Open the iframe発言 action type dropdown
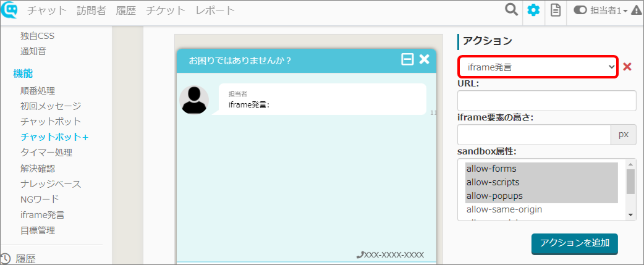This screenshot has width=644, height=265. [x=538, y=67]
